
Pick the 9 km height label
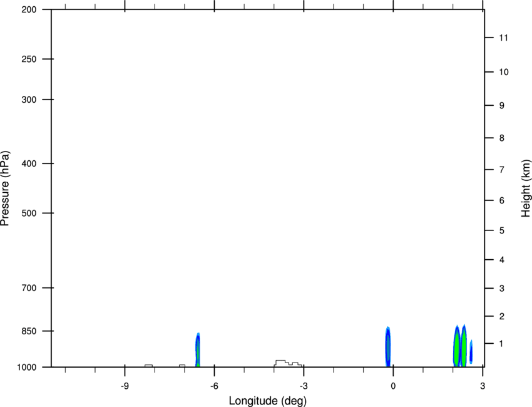(502, 106)
